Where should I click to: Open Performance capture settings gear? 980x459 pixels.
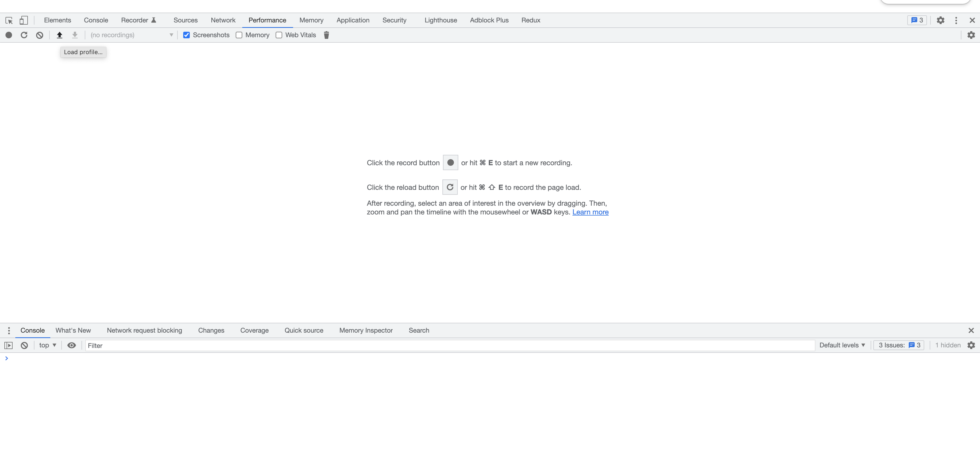pos(971,35)
